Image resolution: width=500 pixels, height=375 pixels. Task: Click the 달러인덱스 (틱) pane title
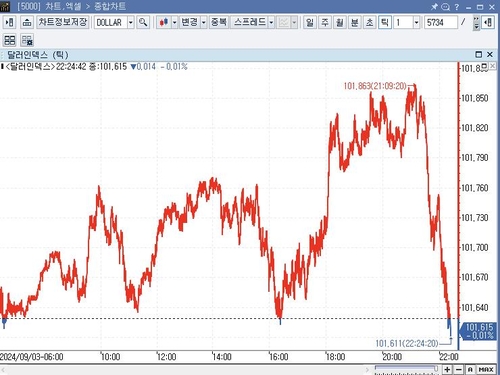[x=38, y=55]
